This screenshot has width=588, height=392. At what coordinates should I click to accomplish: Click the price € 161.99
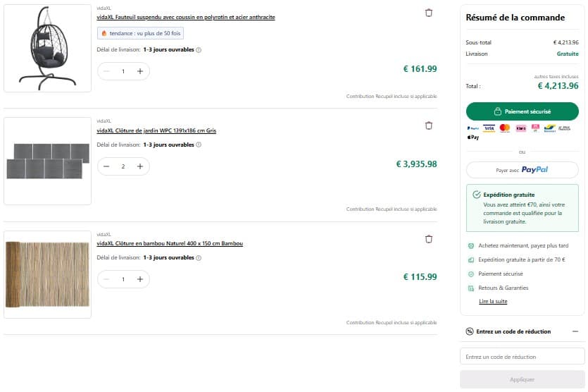coord(420,68)
